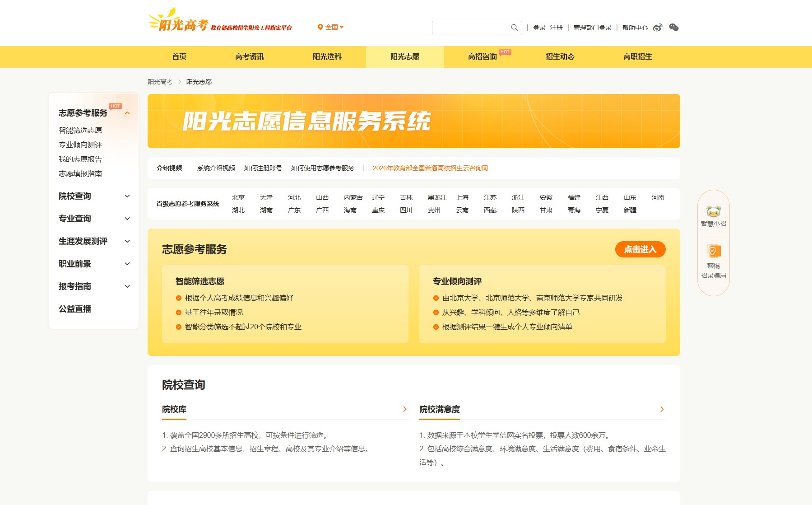The image size is (812, 505).
Task: Click the 注册 link
Action: click(556, 28)
